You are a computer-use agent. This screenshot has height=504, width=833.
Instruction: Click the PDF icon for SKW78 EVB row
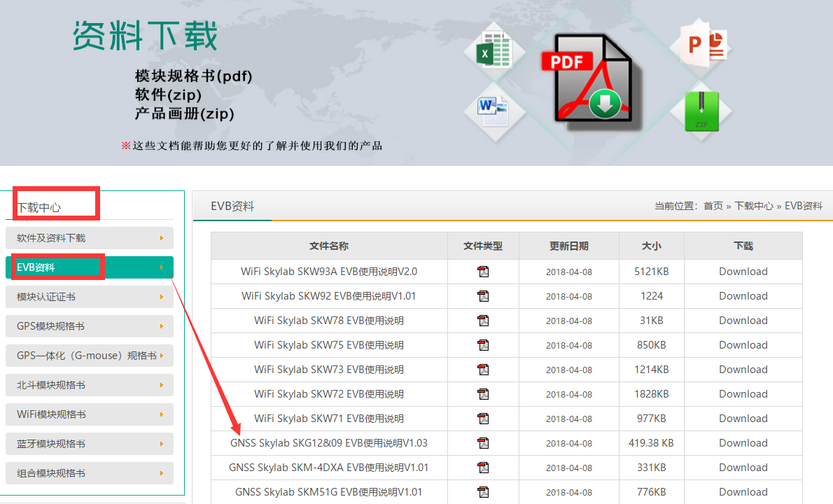click(483, 321)
